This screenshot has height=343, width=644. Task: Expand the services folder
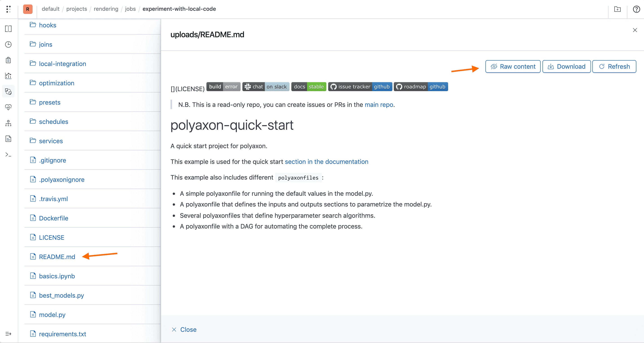pyautogui.click(x=51, y=141)
